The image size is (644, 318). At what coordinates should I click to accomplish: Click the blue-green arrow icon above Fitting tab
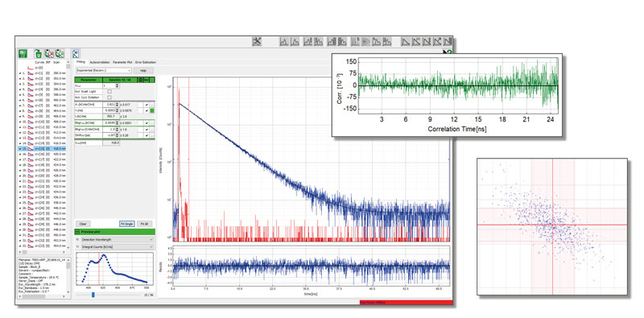click(x=76, y=53)
